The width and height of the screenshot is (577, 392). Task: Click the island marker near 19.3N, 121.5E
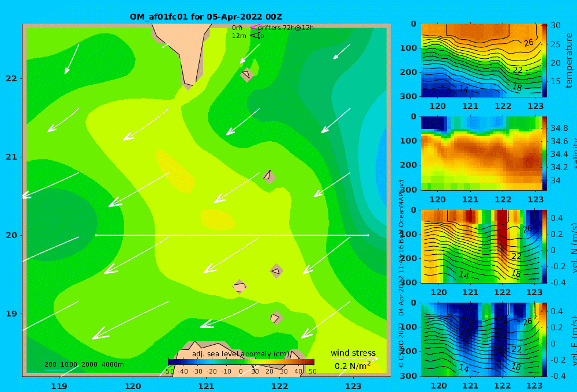(239, 287)
